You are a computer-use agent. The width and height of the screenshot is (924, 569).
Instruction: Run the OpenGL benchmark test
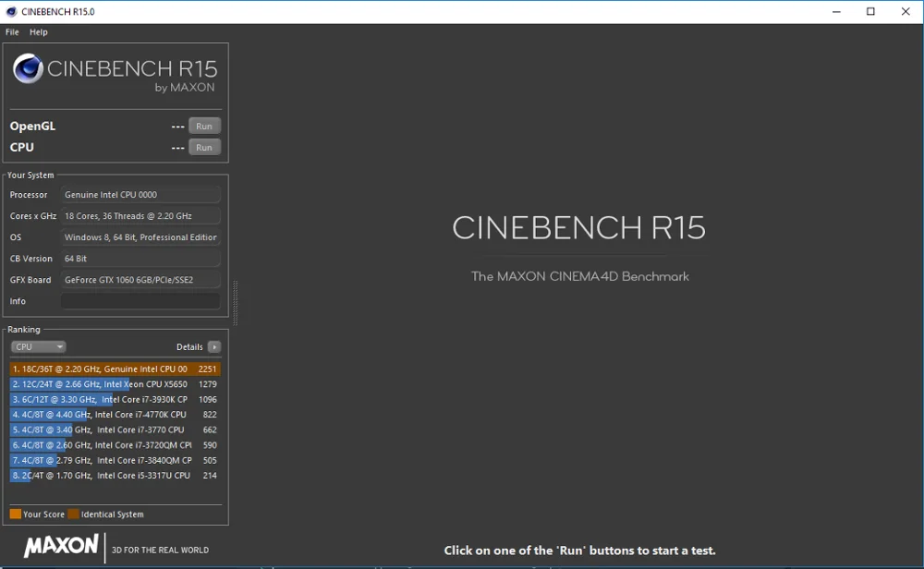pos(204,126)
